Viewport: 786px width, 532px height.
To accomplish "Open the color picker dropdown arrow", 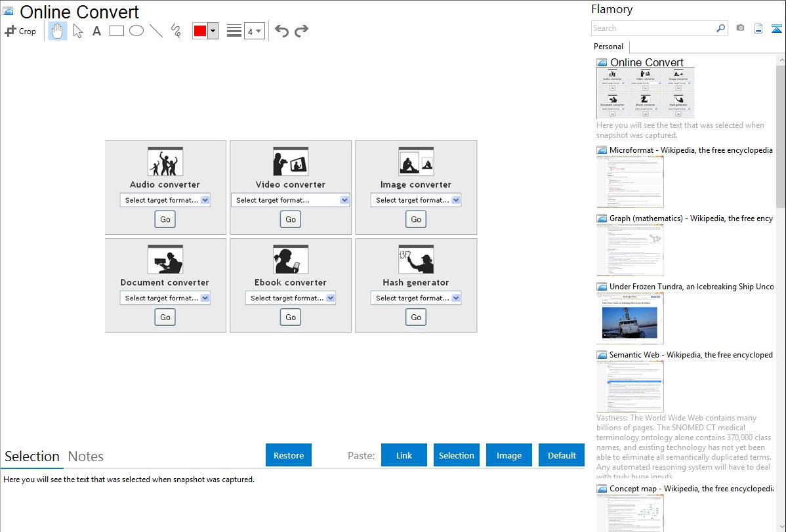I will (x=213, y=31).
